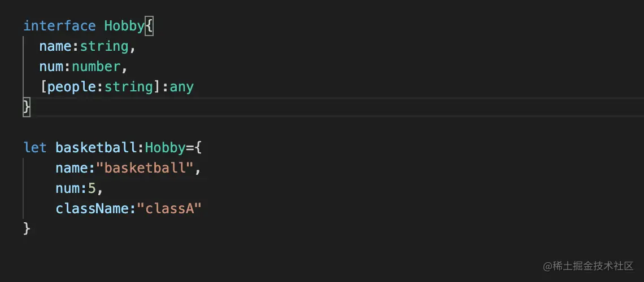Click the 'any' type annotation

(182, 87)
